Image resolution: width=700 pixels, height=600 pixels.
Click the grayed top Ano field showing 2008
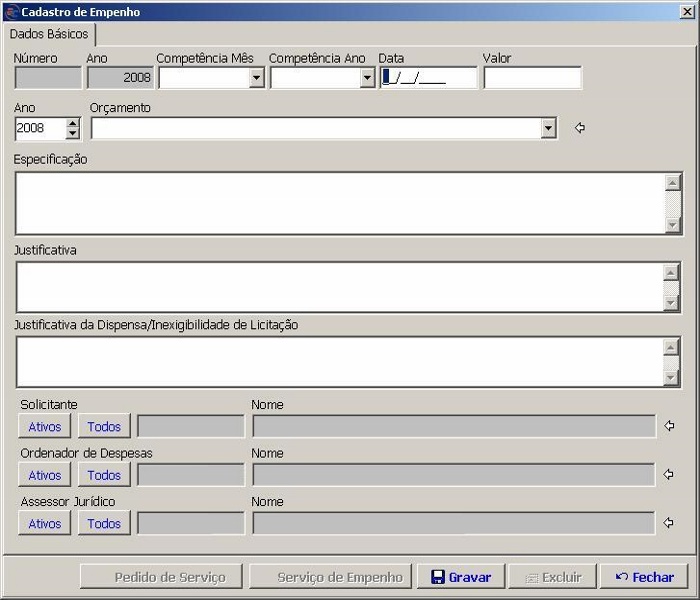121,78
